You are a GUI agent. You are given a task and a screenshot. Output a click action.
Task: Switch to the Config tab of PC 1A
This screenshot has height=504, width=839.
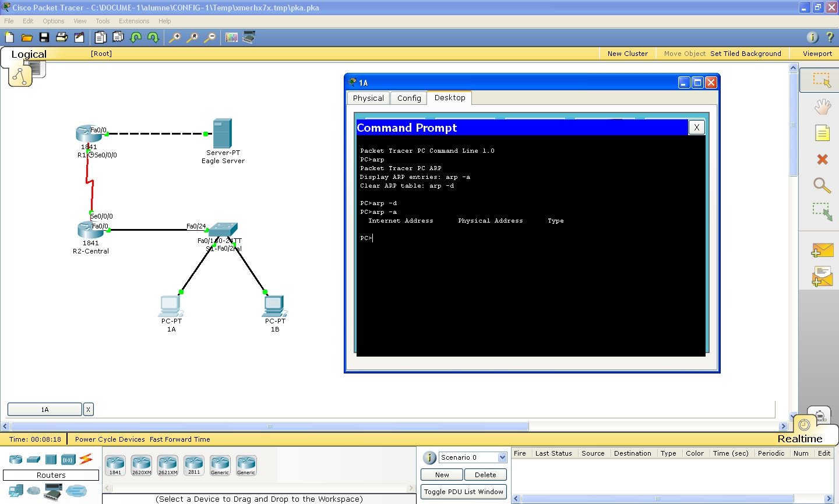408,98
